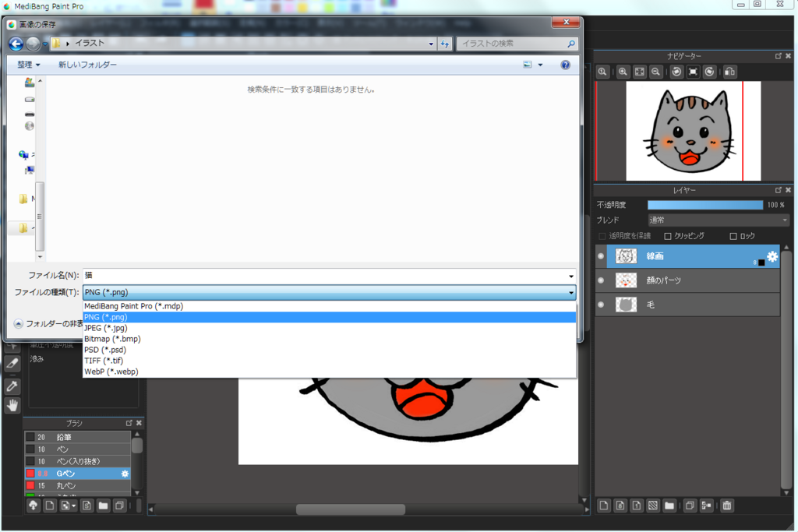The width and height of the screenshot is (798, 532).
Task: Open gear settings for 線画 layer
Action: (x=772, y=256)
